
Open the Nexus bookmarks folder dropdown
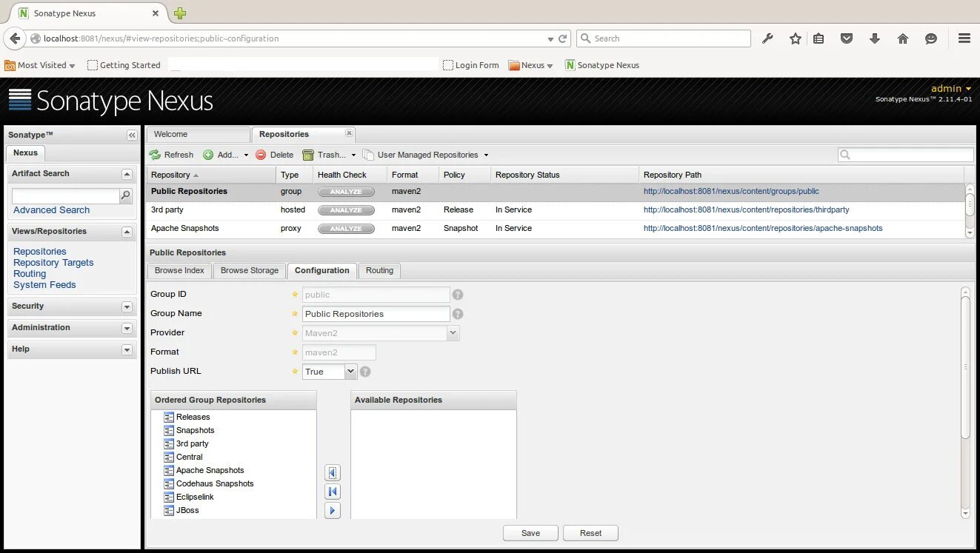[531, 65]
